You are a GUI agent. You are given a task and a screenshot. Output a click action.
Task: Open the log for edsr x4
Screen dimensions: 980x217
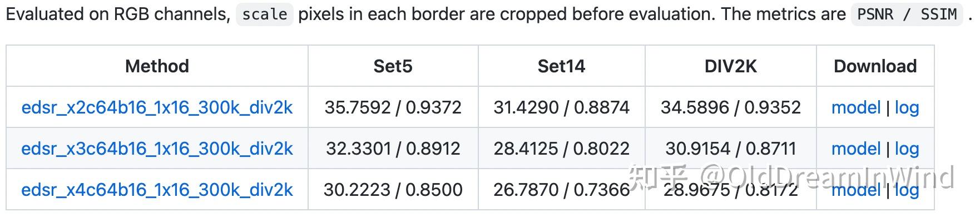907,190
